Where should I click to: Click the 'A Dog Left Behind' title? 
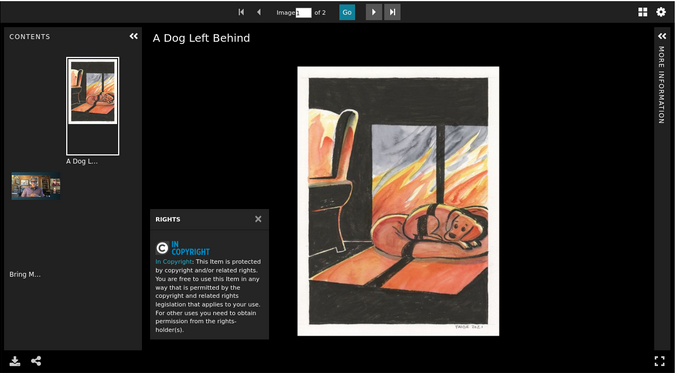pos(201,38)
